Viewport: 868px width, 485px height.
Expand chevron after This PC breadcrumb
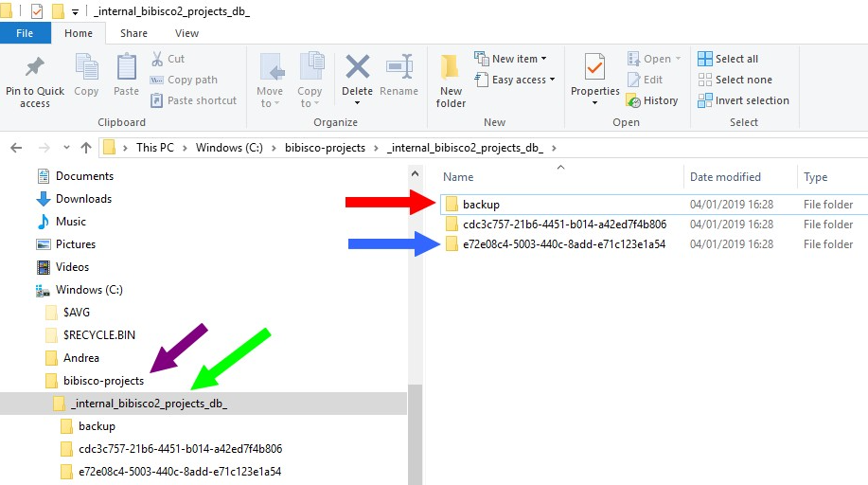[x=185, y=148]
